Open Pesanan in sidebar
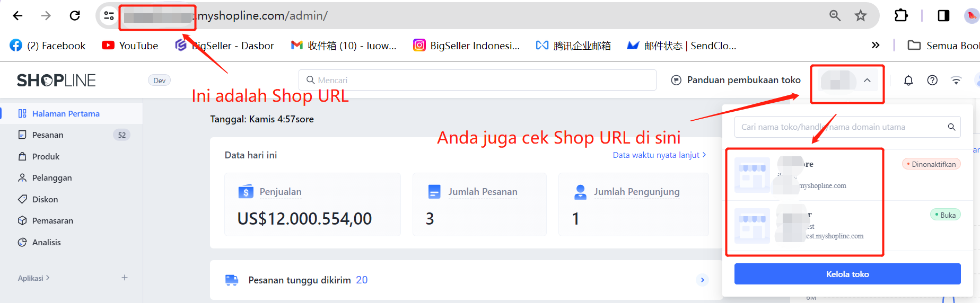The height and width of the screenshot is (303, 980). (x=71, y=135)
